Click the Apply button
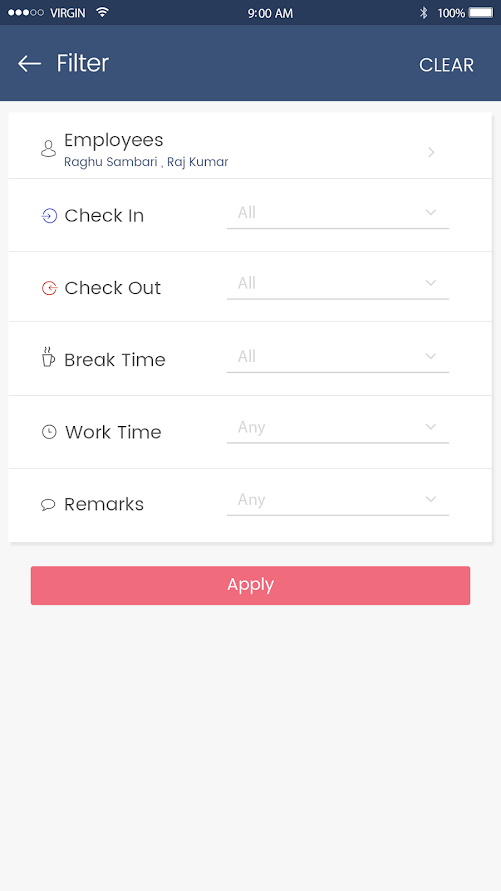This screenshot has height=891, width=501. point(250,585)
